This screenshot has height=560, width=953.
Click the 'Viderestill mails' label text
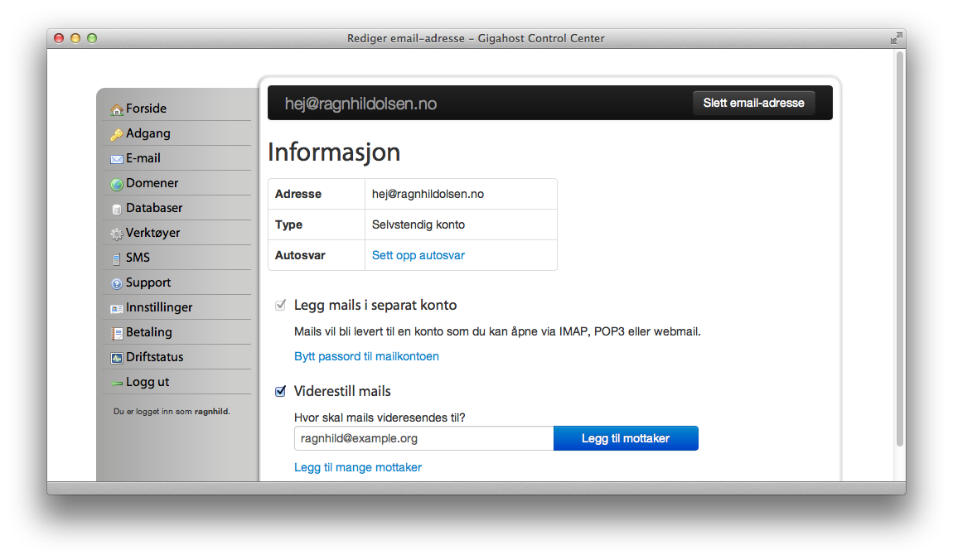pos(342,391)
